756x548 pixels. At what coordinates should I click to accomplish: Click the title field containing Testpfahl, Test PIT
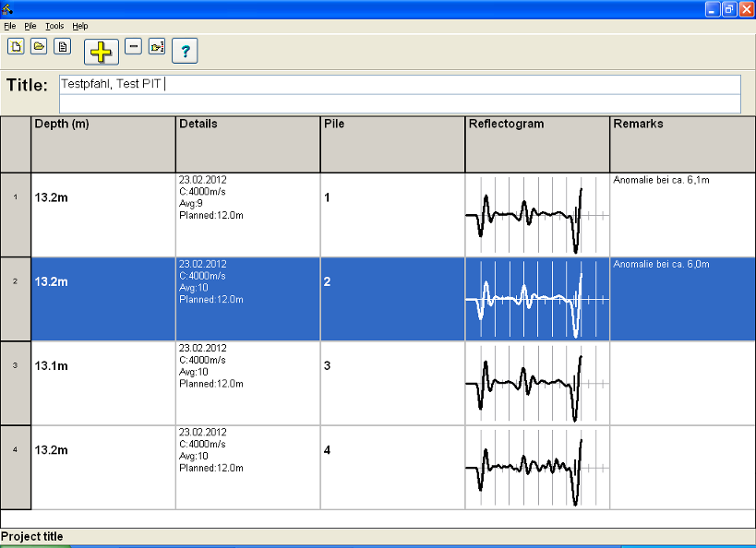(401, 84)
